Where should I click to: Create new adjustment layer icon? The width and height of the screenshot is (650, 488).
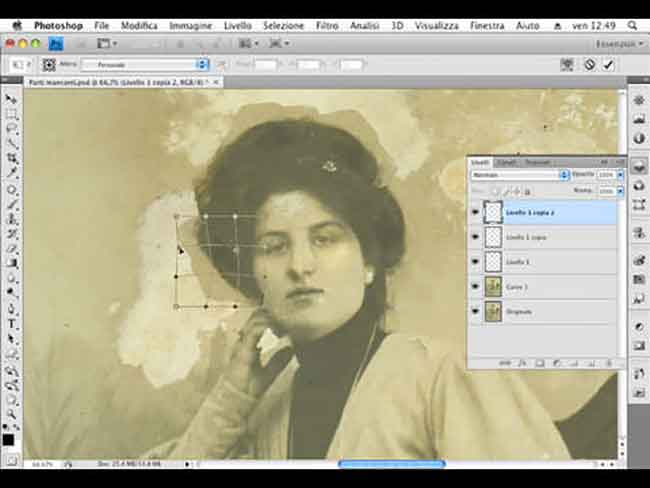557,364
